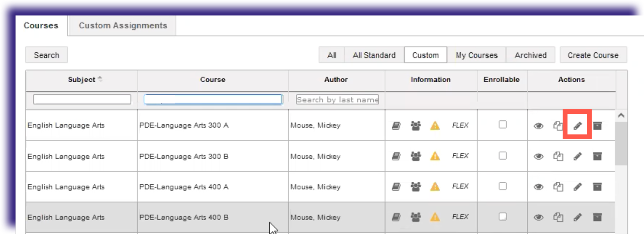Screen dimensions: 644x235
Task: Click English Language Arts in 400 A row
Action: coord(66,187)
